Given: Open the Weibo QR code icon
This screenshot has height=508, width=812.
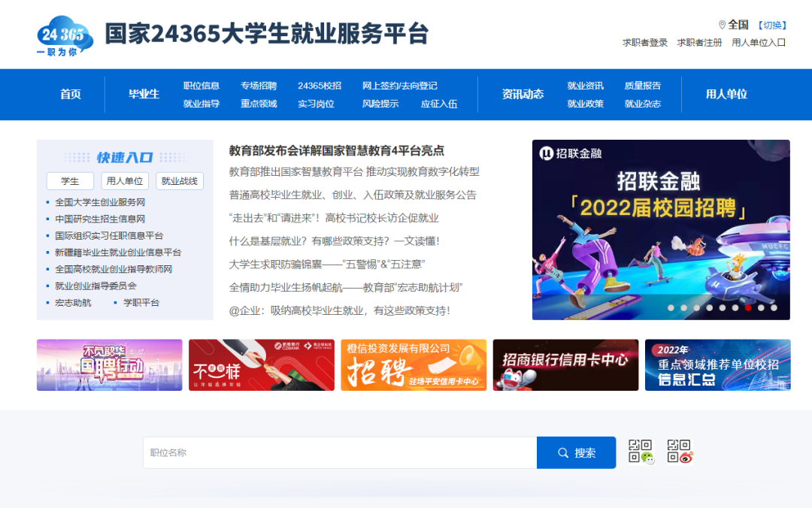Looking at the screenshot, I should (x=679, y=452).
